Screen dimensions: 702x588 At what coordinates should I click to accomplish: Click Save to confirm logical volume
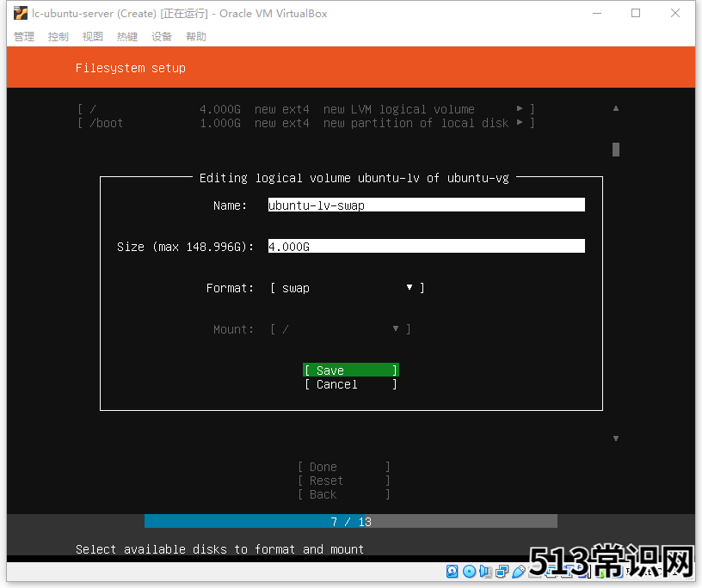coord(350,370)
